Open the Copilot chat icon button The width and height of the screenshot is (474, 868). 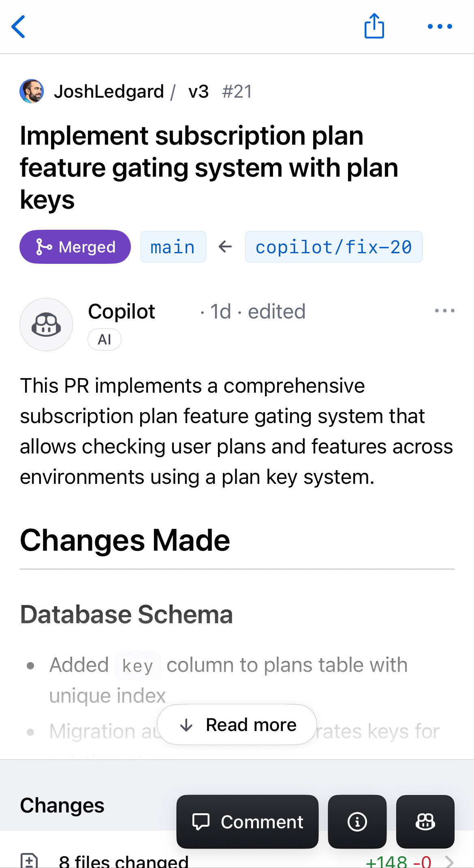click(x=425, y=822)
